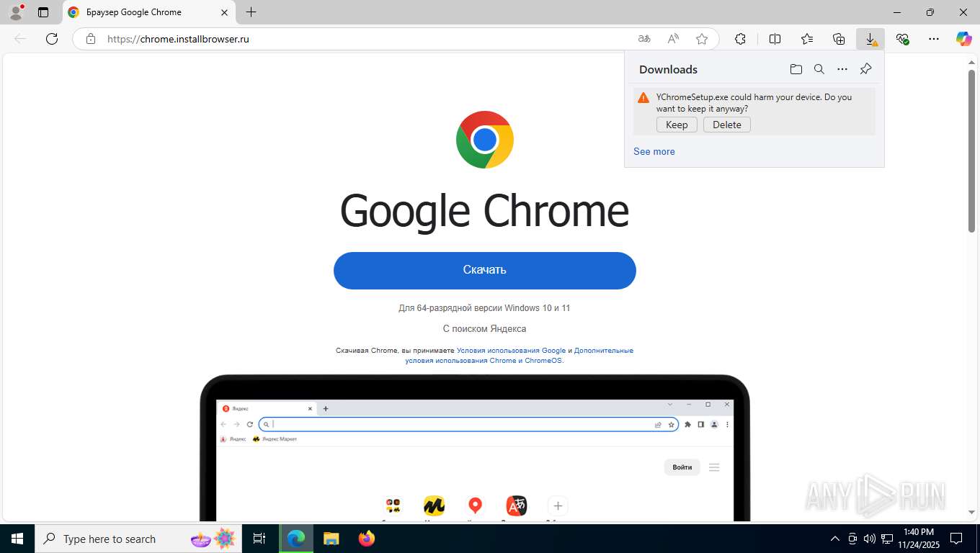Refresh the page
Image resolution: width=980 pixels, height=553 pixels.
click(x=52, y=39)
